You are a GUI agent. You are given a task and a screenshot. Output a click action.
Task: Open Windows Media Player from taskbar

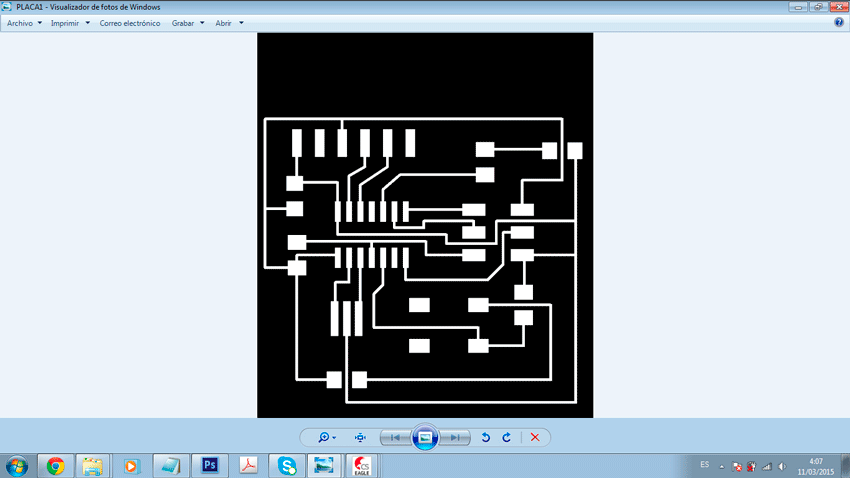[x=131, y=466]
